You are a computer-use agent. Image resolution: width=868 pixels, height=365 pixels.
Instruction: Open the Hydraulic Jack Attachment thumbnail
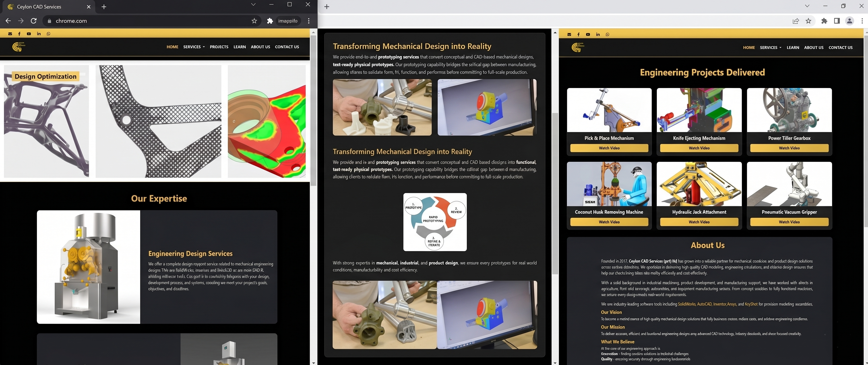699,184
